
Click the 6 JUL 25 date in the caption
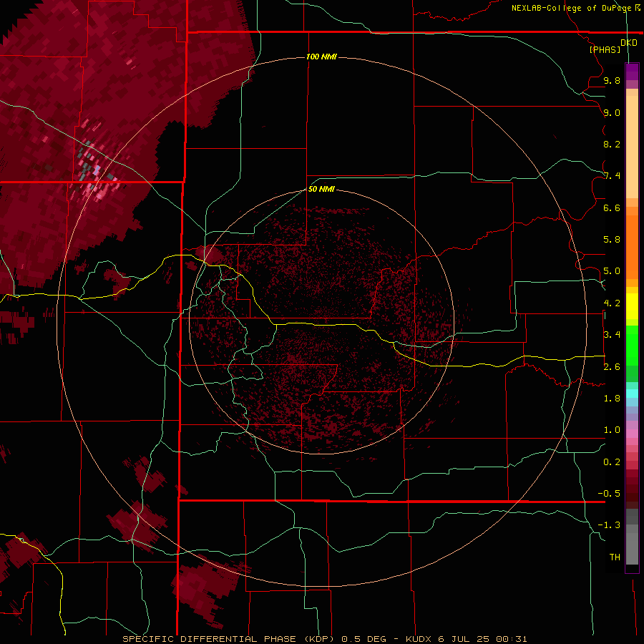464,639
